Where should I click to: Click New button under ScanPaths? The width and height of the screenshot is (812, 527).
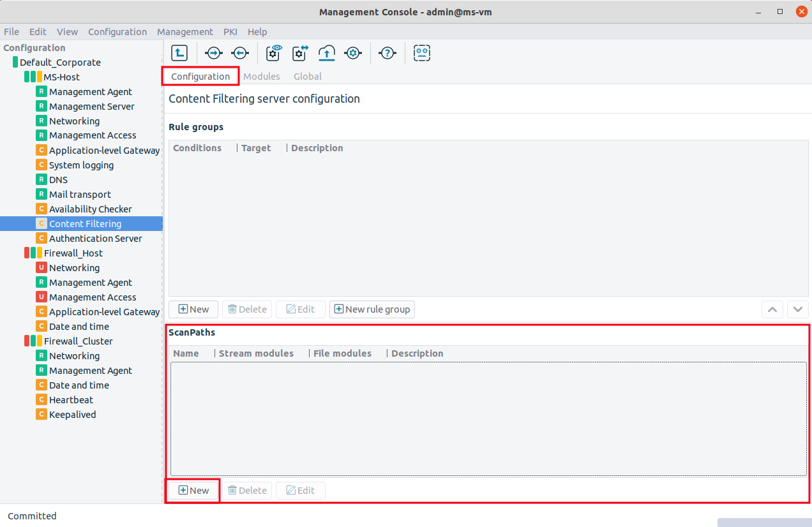pyautogui.click(x=193, y=491)
